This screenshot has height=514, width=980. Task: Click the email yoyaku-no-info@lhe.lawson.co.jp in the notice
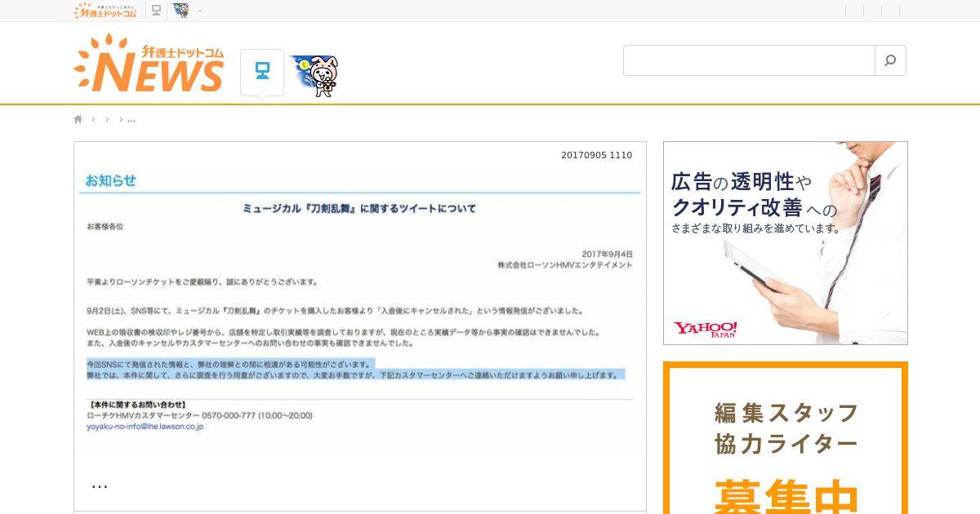click(x=145, y=426)
